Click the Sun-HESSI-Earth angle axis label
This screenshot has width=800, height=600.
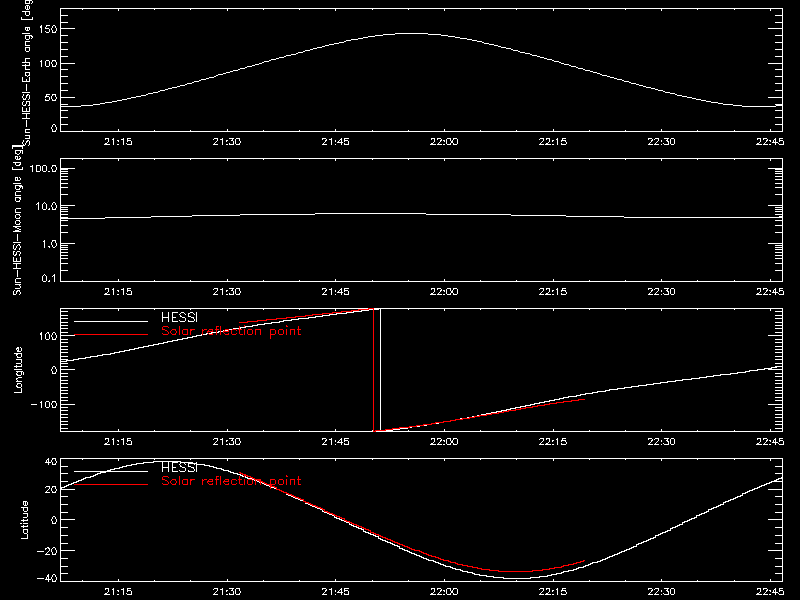26,72
